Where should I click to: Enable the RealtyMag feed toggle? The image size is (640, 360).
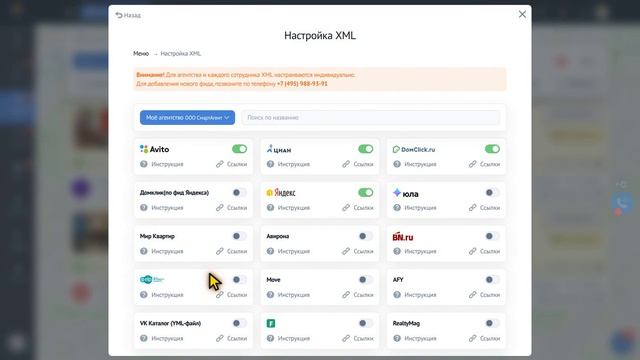point(492,323)
